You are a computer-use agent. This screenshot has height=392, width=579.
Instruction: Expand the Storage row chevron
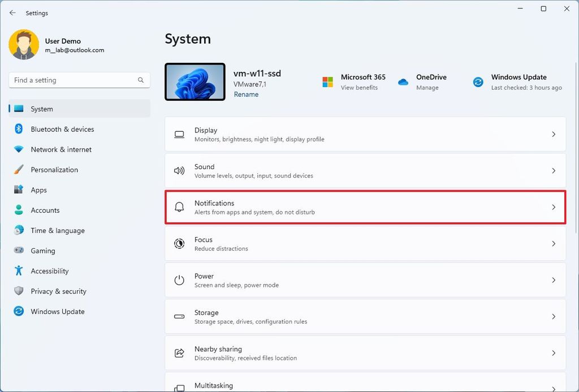(x=554, y=316)
